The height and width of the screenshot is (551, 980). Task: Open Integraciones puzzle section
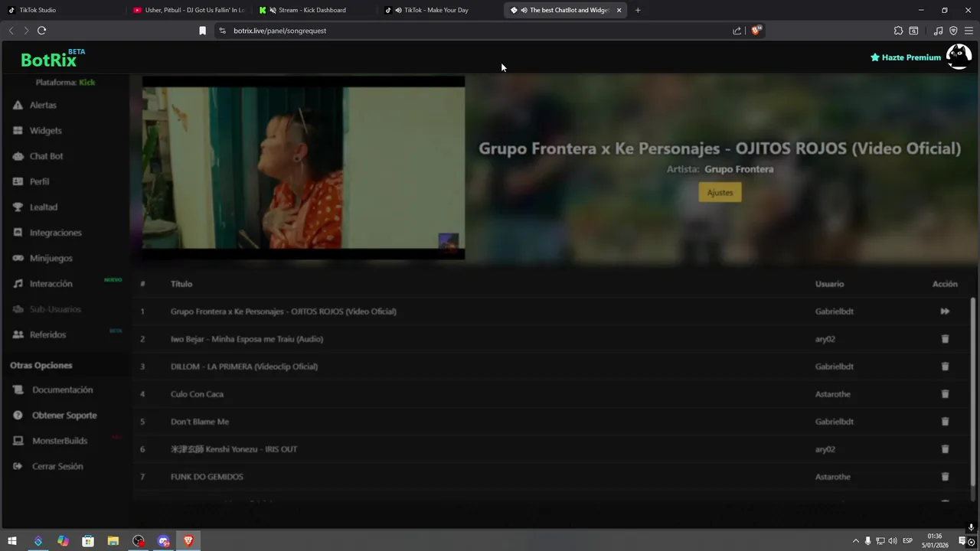tap(55, 233)
